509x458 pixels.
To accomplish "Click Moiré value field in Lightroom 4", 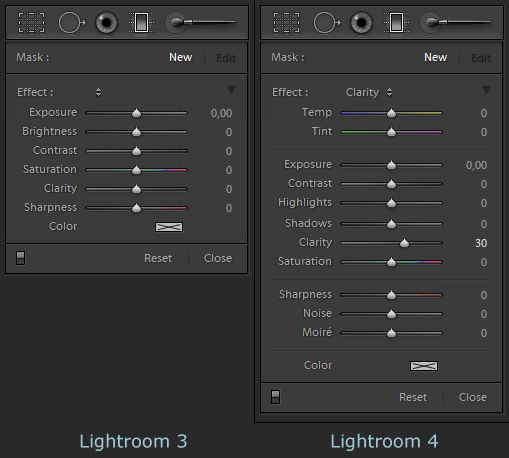I will coord(484,333).
